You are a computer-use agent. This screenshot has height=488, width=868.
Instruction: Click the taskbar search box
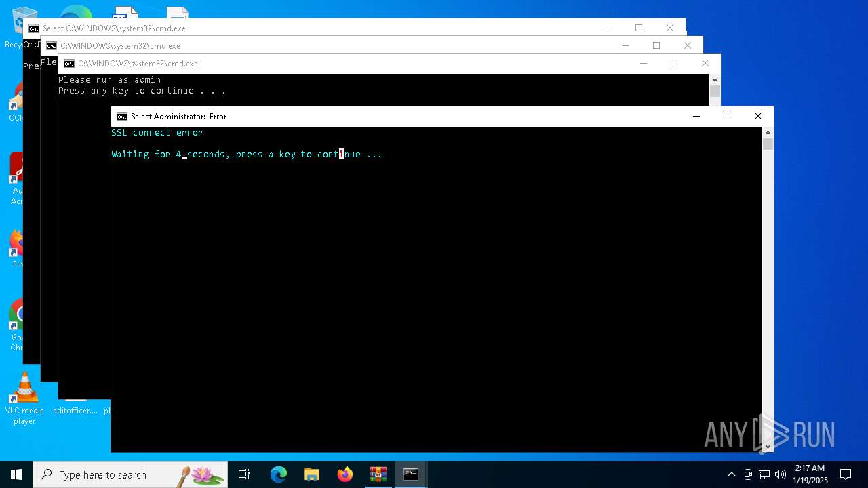click(x=130, y=474)
